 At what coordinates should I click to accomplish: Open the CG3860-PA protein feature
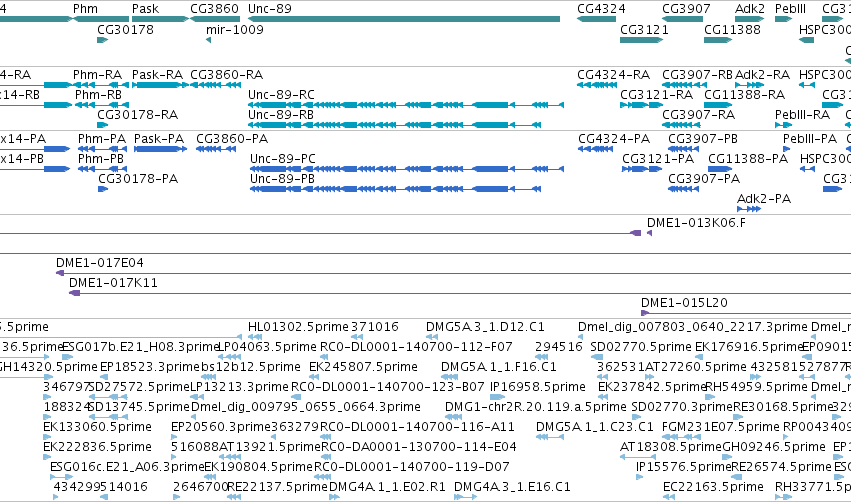click(x=216, y=149)
